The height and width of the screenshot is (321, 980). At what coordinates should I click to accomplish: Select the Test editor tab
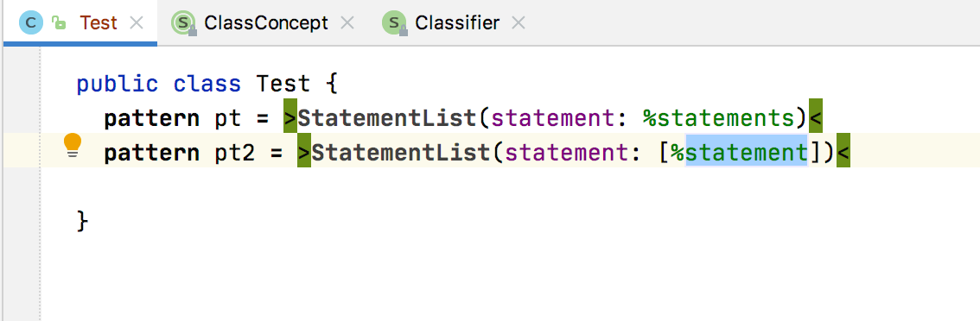click(99, 23)
